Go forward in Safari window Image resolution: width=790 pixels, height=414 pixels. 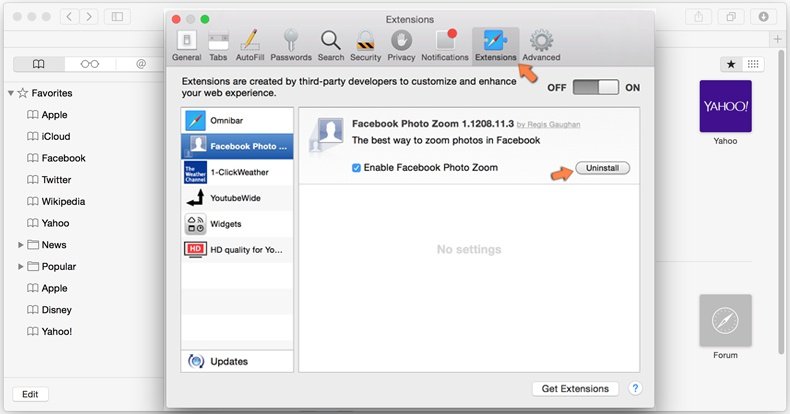[89, 17]
